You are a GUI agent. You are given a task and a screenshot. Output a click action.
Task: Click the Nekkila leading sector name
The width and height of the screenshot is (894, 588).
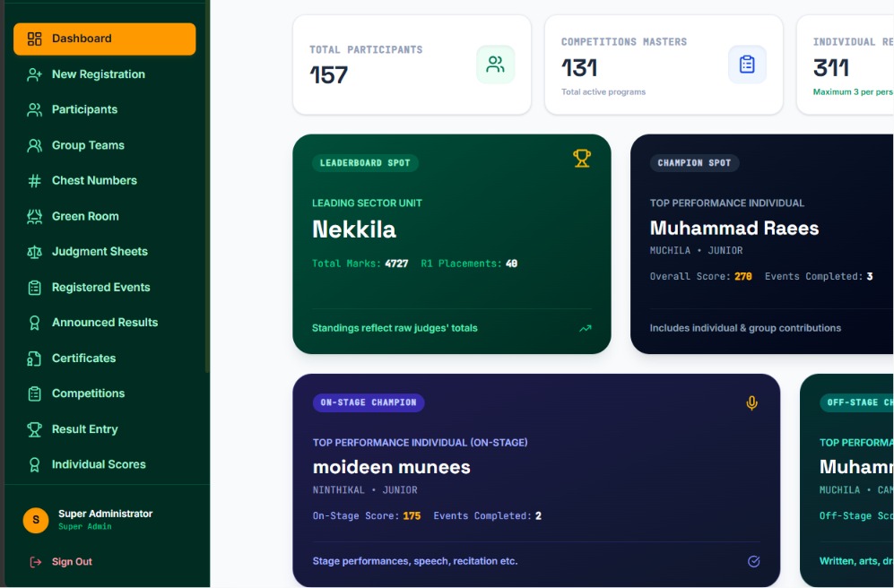tap(354, 229)
